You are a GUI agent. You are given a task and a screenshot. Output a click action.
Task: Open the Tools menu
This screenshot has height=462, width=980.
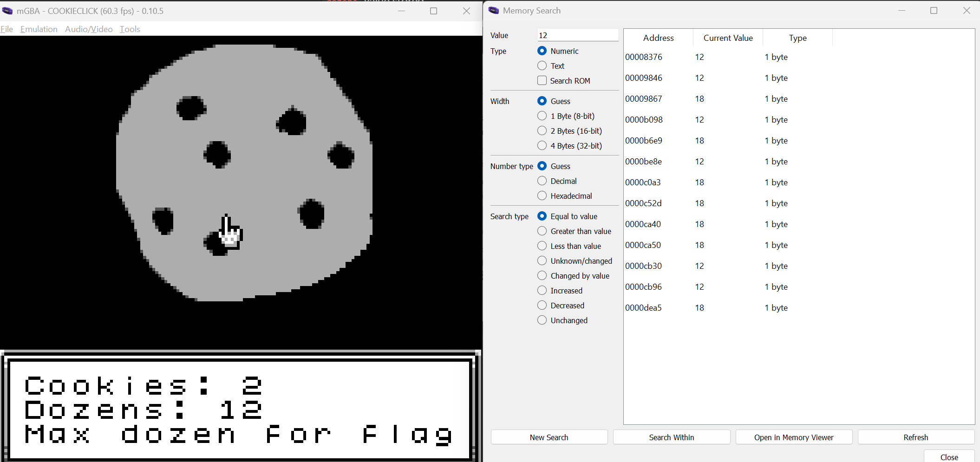(x=130, y=29)
